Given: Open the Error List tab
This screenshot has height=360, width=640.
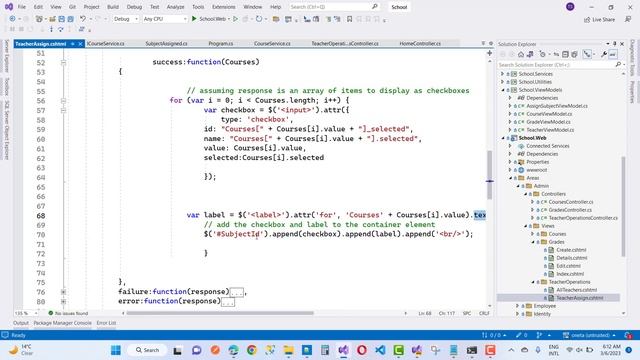Looking at the screenshot, I should [106, 323].
